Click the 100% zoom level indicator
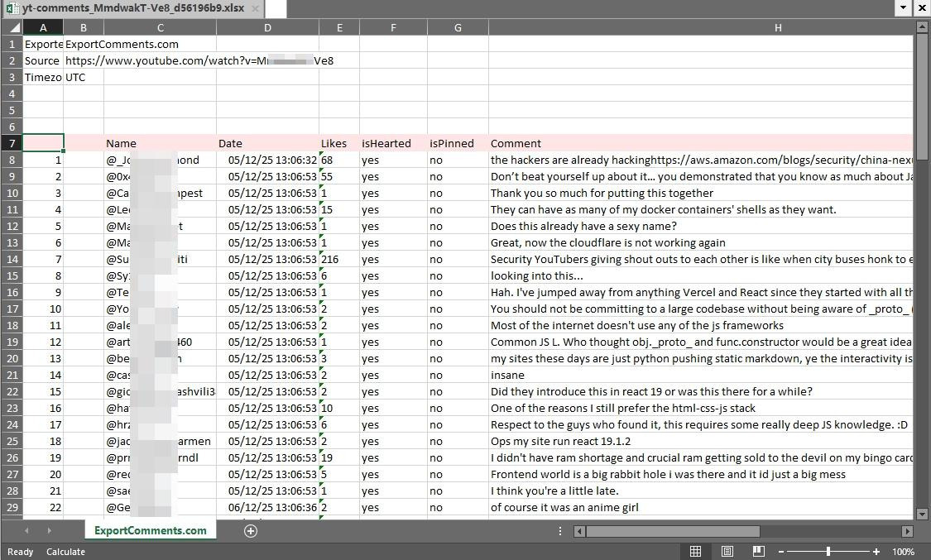This screenshot has width=931, height=560. [902, 551]
